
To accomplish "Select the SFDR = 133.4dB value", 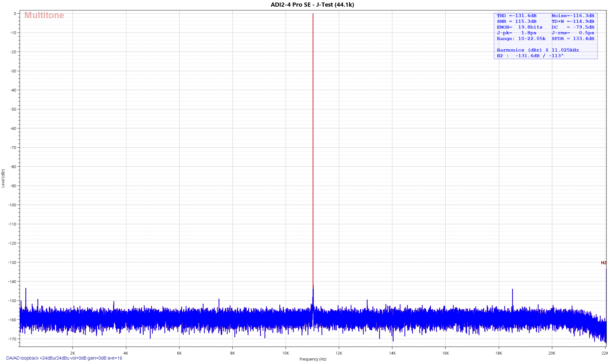I will [x=573, y=39].
